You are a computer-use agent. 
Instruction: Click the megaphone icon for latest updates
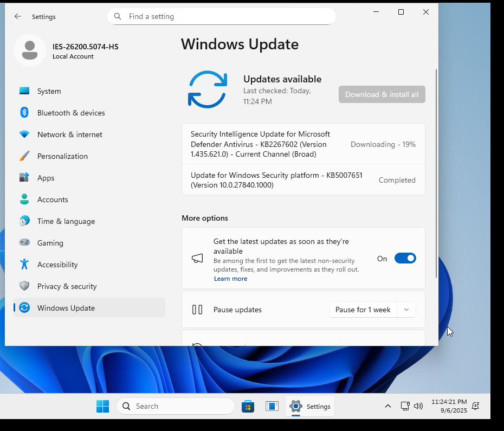click(197, 258)
